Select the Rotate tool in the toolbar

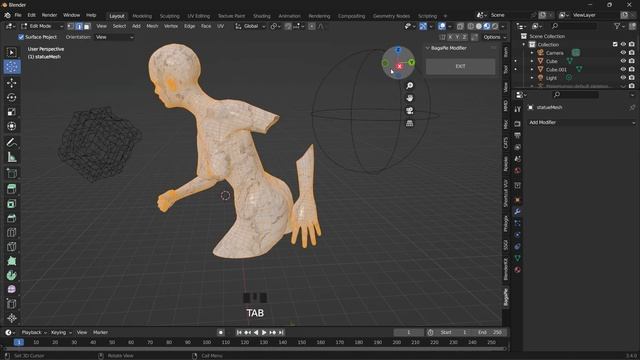point(11,97)
